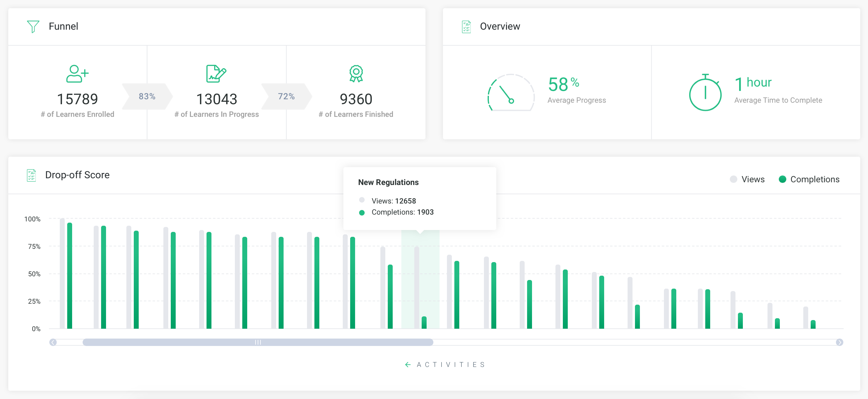868x399 pixels.
Task: Click the Average Progress gauge icon
Action: [510, 93]
